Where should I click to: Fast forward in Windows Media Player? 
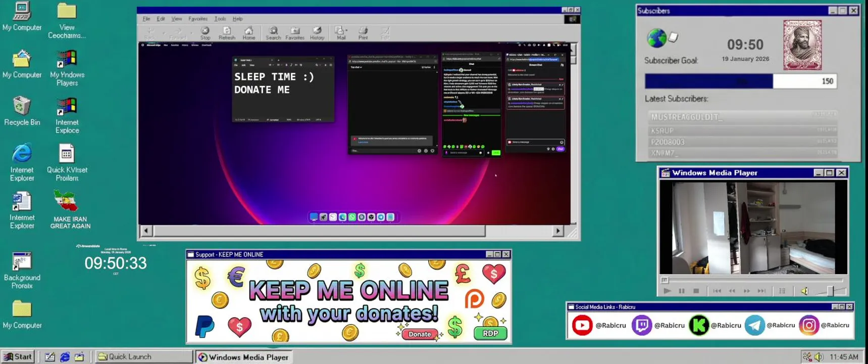coord(747,291)
